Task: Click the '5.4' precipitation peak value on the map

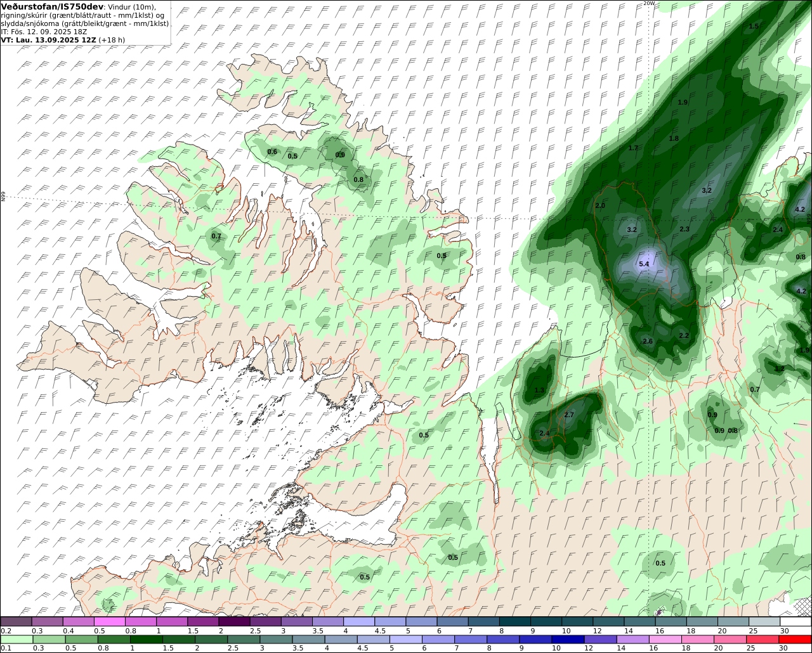Action: pos(645,264)
